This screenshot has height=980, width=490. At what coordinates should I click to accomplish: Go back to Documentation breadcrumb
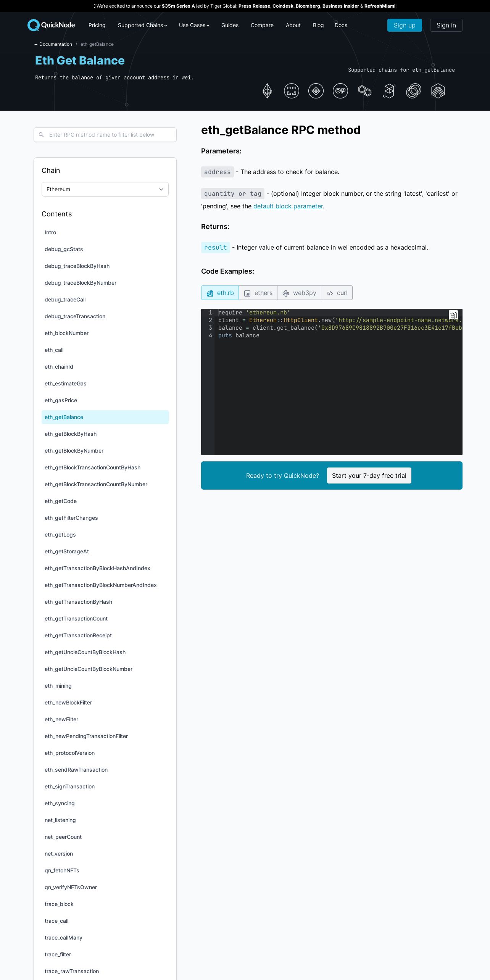coord(53,44)
